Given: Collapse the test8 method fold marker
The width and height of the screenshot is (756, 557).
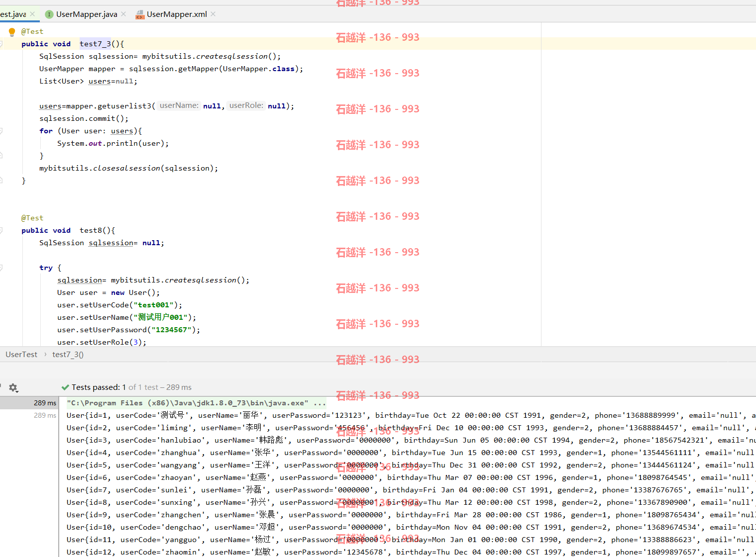Looking at the screenshot, I should tap(1, 230).
